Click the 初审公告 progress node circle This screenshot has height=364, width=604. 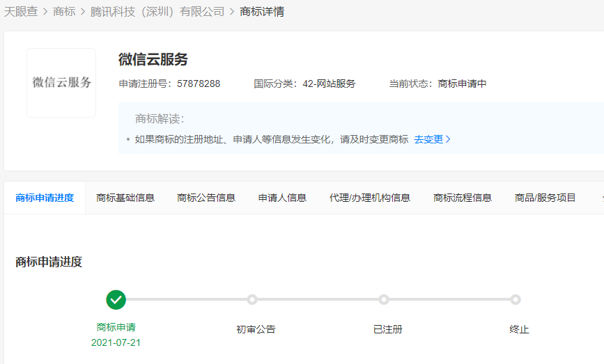252,299
